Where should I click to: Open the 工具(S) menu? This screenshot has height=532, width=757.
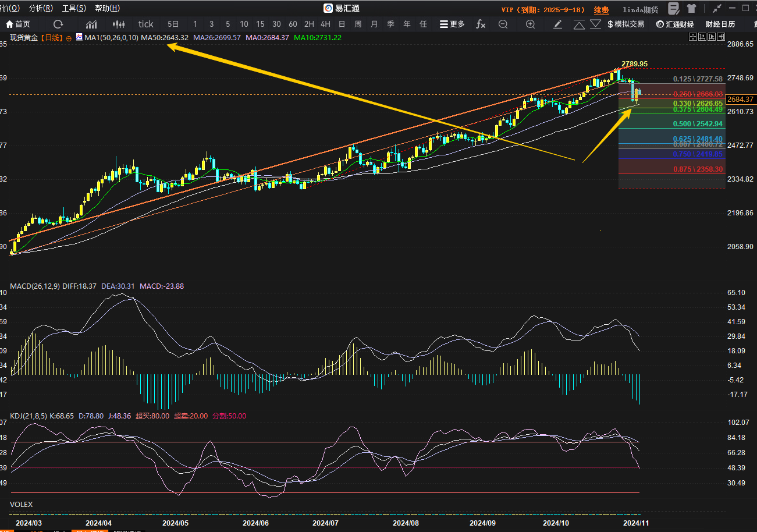[x=74, y=8]
